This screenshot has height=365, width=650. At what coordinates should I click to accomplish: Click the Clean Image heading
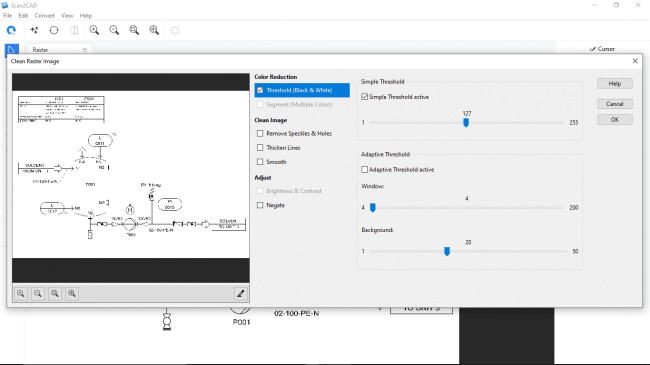point(271,120)
